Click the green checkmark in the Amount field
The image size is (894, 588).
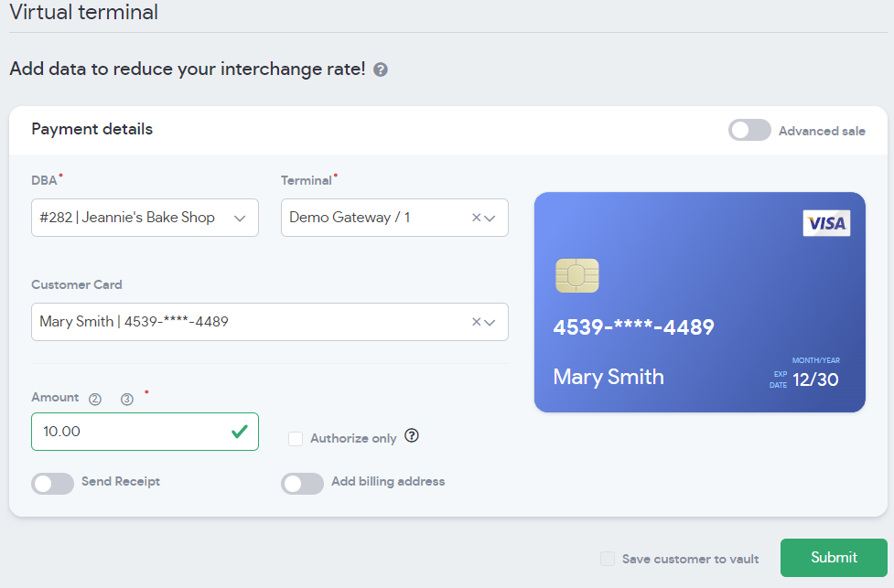coord(240,432)
